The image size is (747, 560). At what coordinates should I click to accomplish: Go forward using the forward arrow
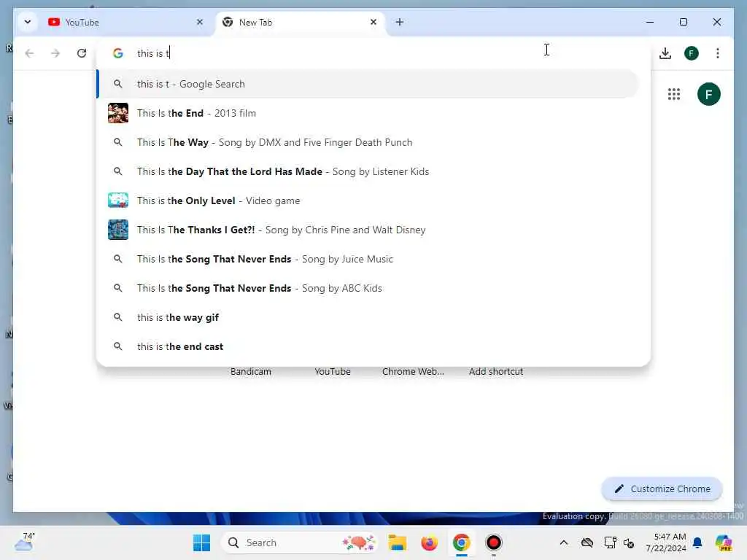click(55, 53)
